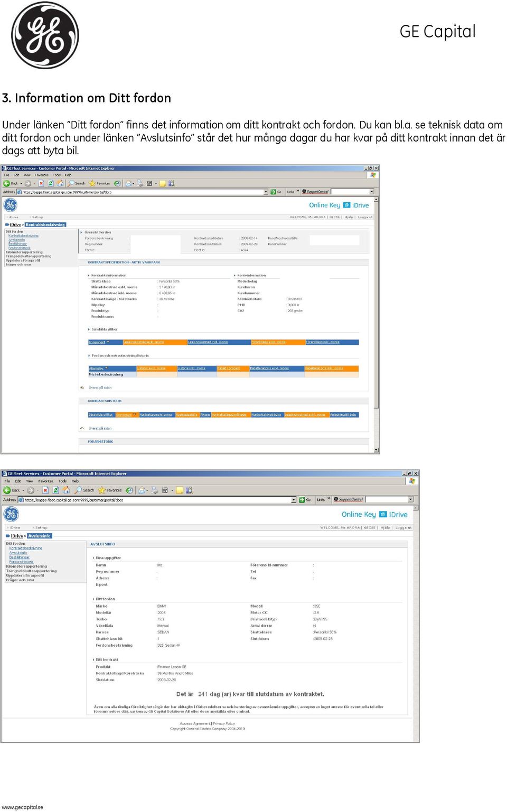
Task: Click Hjälp link in the Kontraktsbeskrivning window
Action: (349, 217)
